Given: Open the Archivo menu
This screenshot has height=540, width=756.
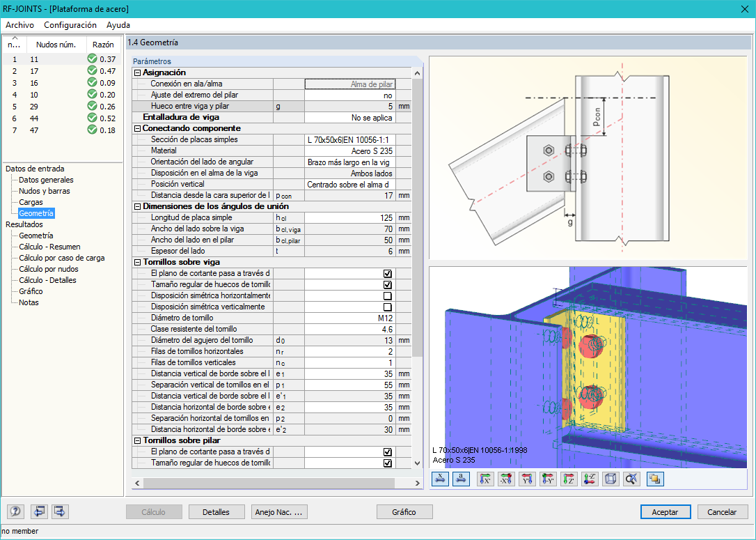Looking at the screenshot, I should 19,25.
